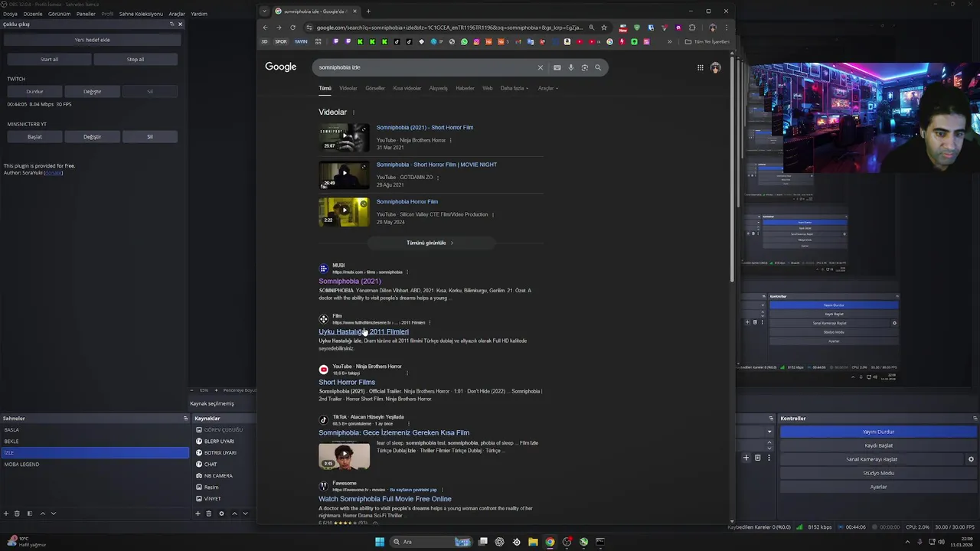Screen dimensions: 980x551
Task: Move source down arrow in Kaynaklar toolbar
Action: point(245,514)
